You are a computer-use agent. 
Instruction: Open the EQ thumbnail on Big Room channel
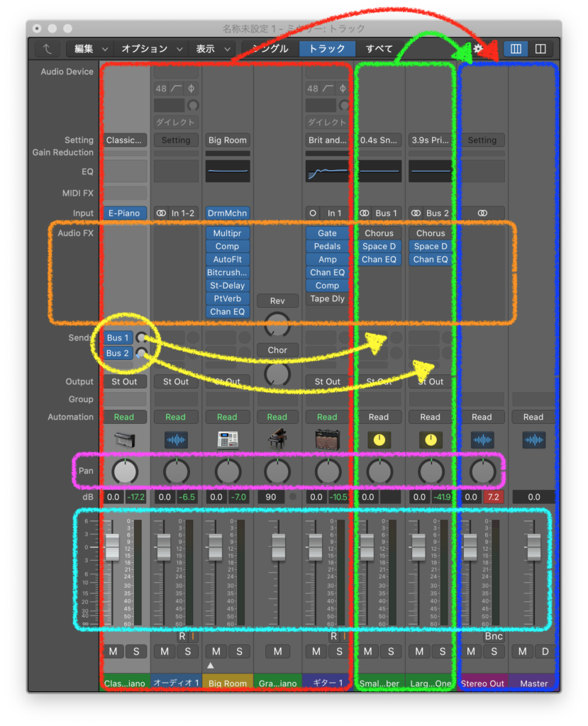(x=227, y=171)
